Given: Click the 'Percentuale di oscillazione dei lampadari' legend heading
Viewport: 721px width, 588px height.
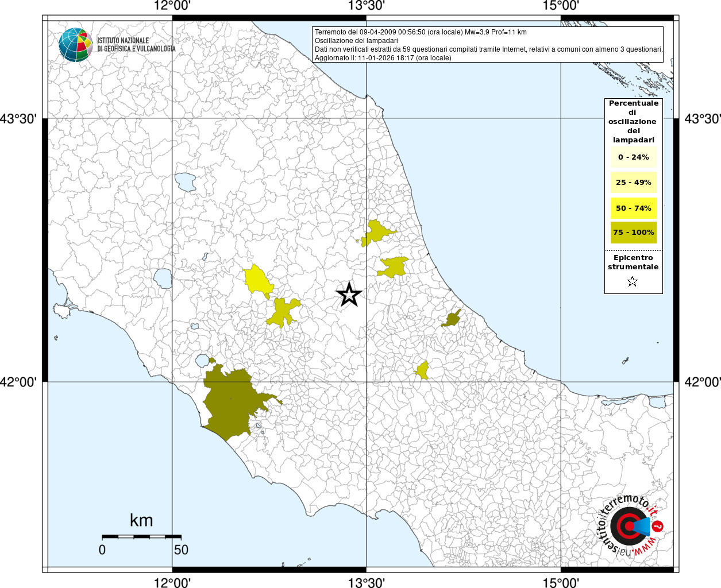Looking at the screenshot, I should tap(633, 121).
